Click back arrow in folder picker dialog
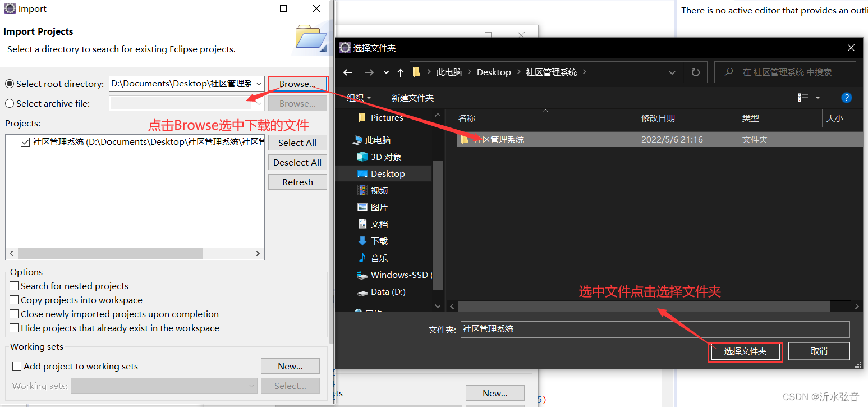 347,72
